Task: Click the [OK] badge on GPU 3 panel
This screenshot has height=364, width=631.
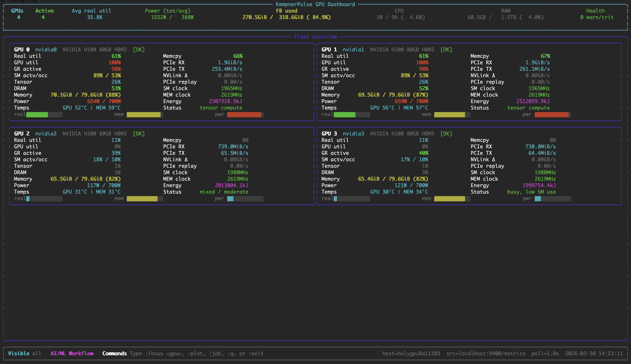Action: [447, 133]
